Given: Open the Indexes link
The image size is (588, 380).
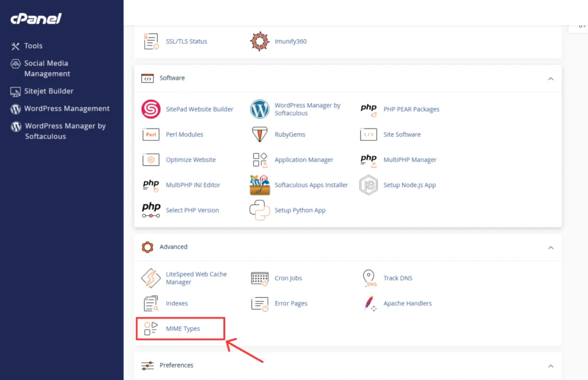Looking at the screenshot, I should [x=177, y=303].
